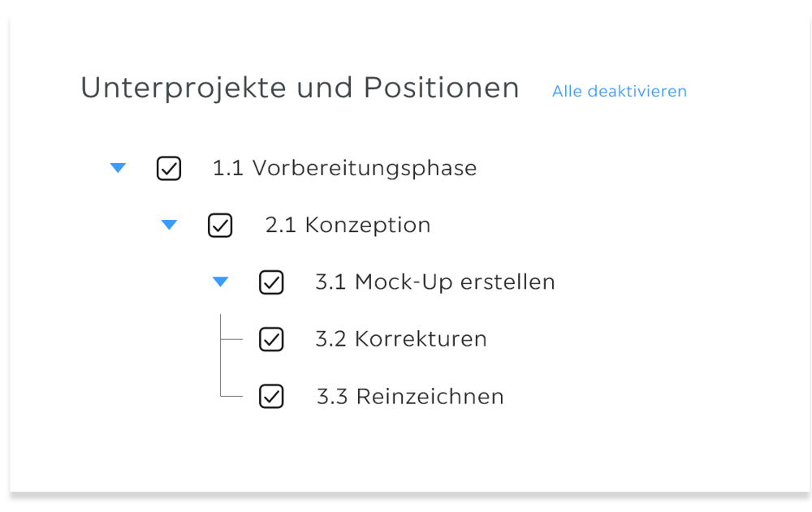Select the 2.1 Konzeption tree entry
The width and height of the screenshot is (812, 512).
[x=348, y=225]
